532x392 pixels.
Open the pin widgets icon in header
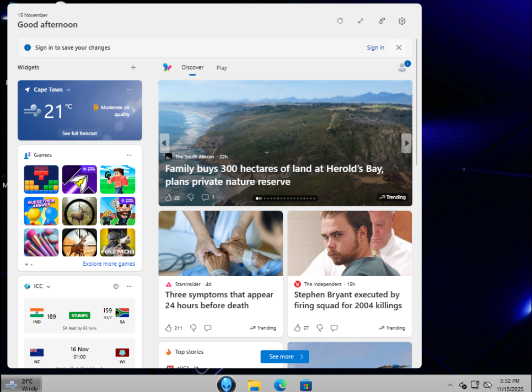pyautogui.click(x=381, y=21)
